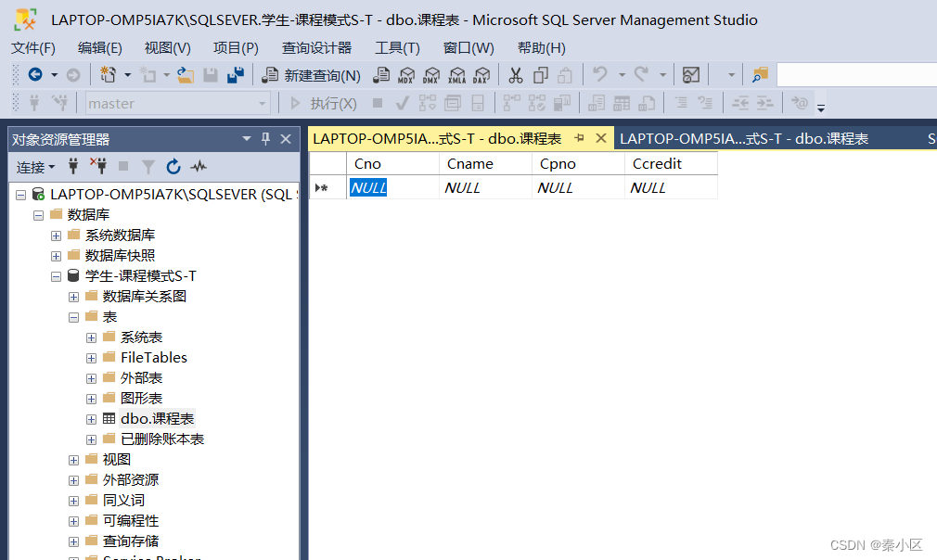This screenshot has height=560, width=937.
Task: Open Object Explorer window position dropdown arrow
Action: (x=246, y=139)
